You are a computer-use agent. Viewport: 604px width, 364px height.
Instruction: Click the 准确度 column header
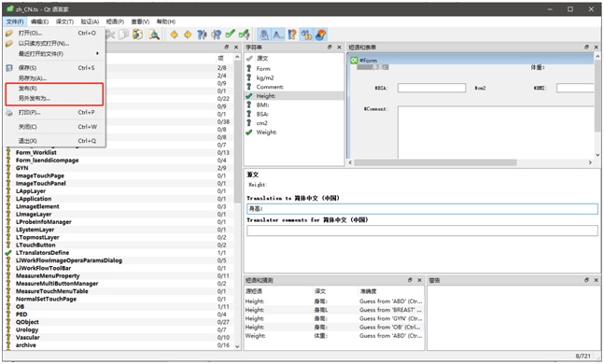click(369, 291)
